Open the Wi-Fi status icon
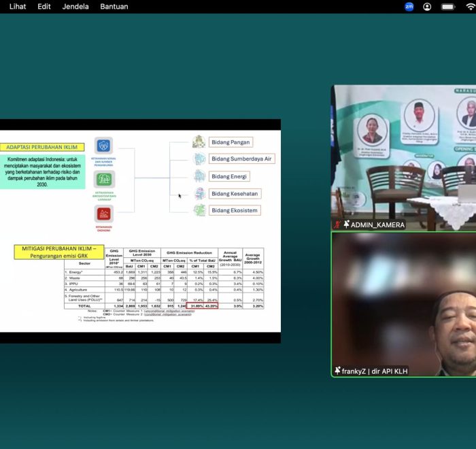The height and width of the screenshot is (449, 476). tap(470, 7)
